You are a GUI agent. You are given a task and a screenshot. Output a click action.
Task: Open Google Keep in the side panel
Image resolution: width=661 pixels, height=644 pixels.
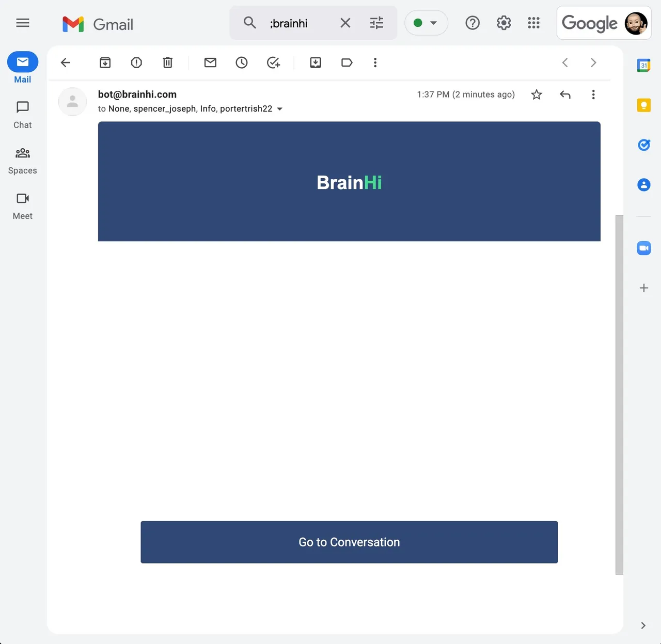644,105
